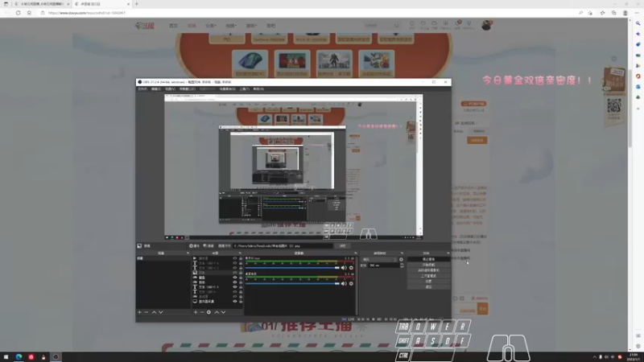Image resolution: width=644 pixels, height=362 pixels.
Task: Expand 分类 dropdown in Douyu navigation
Action: 211,26
